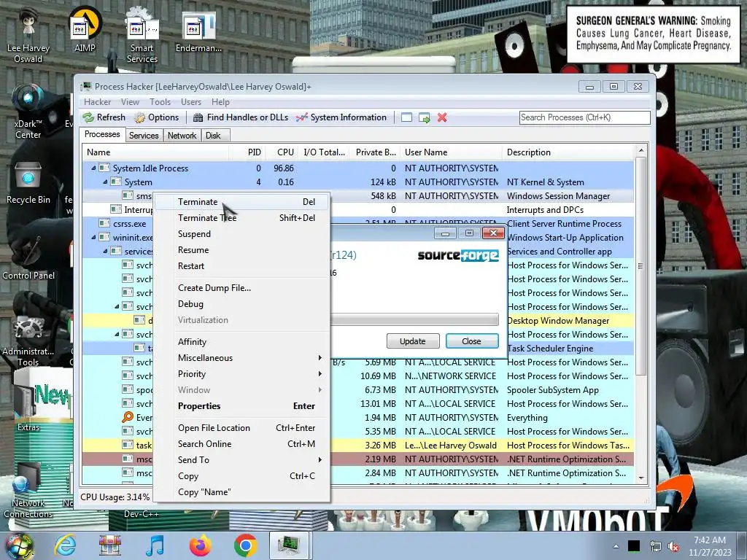Click the Windows Start orb
Image resolution: width=747 pixels, height=560 pixels.
pos(19,545)
